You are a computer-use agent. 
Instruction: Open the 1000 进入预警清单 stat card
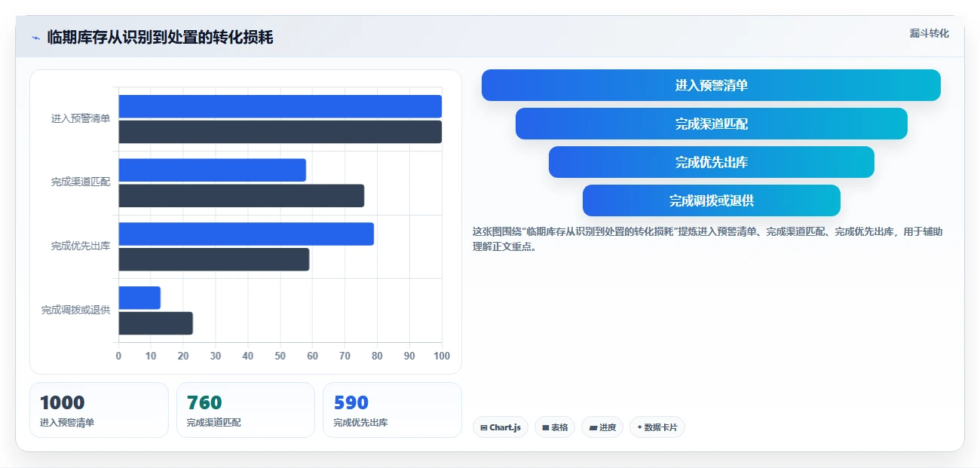click(99, 410)
